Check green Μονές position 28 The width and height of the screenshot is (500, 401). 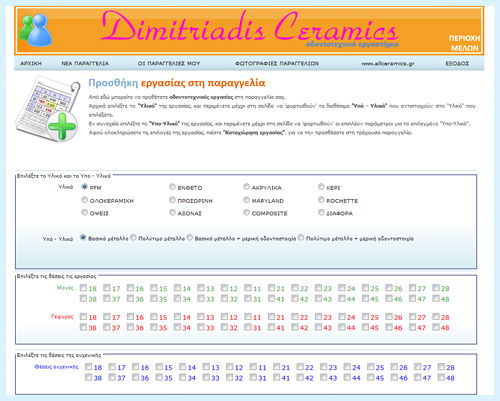pos(436,288)
